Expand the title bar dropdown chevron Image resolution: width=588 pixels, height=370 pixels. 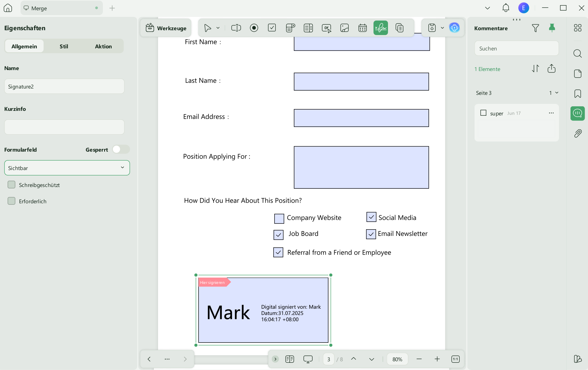point(488,8)
